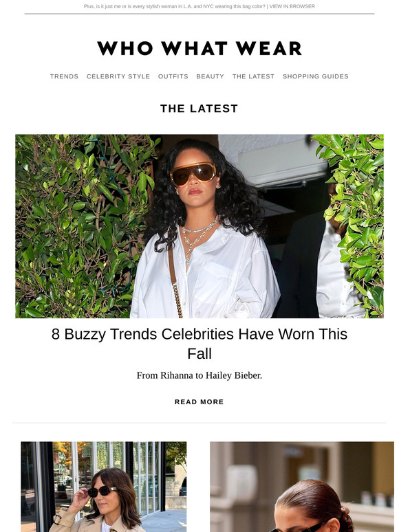Go to the TRENDS section
This screenshot has height=532, width=399.
64,76
